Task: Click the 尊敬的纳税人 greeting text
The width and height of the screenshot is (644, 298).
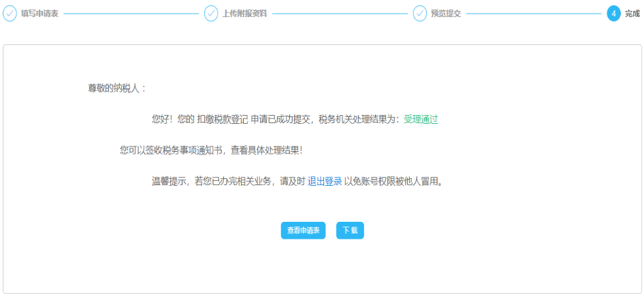Action: coord(116,88)
